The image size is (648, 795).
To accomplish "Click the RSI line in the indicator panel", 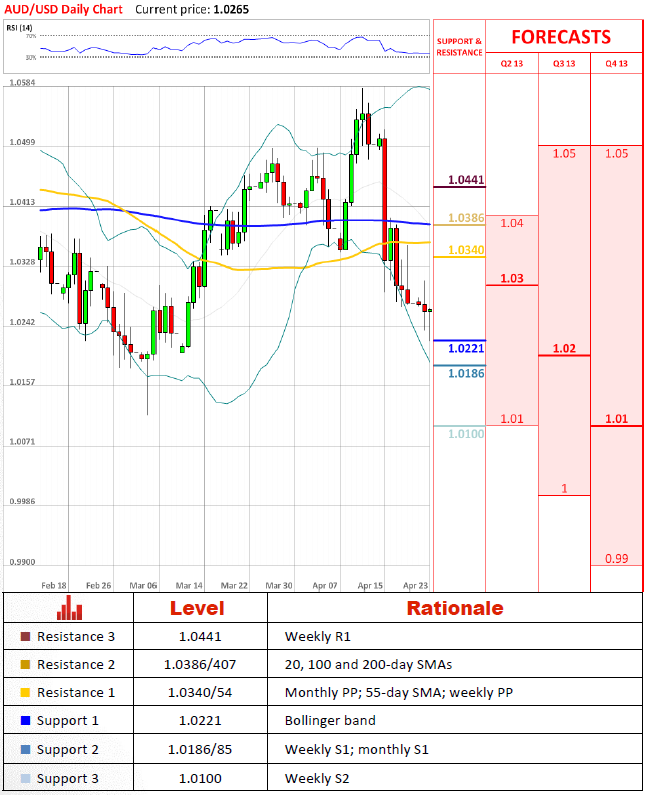I will (x=233, y=46).
